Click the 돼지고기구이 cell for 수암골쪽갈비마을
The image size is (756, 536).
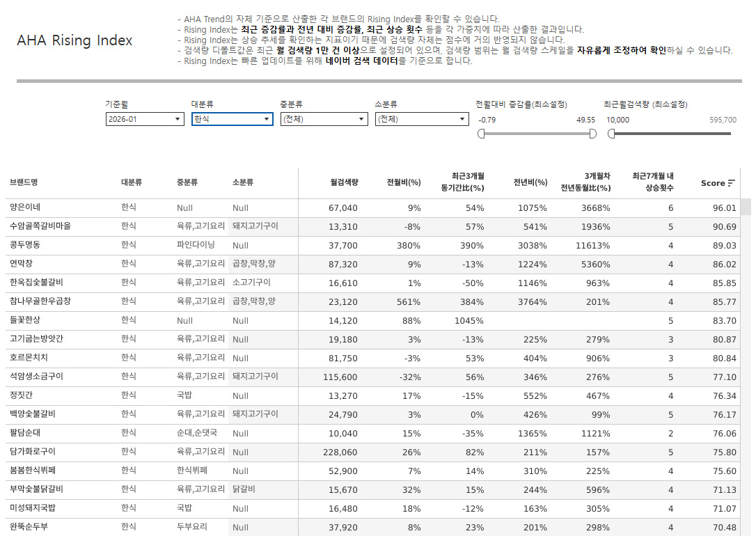[255, 226]
